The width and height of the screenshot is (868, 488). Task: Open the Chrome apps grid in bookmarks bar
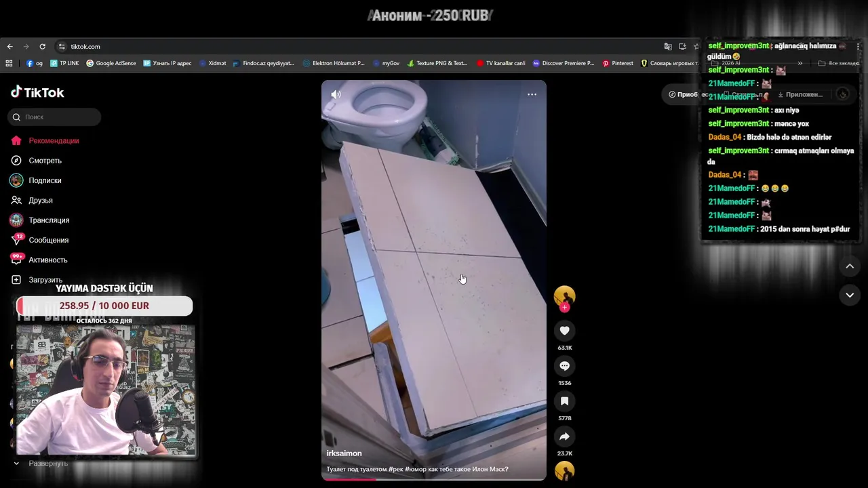[9, 63]
